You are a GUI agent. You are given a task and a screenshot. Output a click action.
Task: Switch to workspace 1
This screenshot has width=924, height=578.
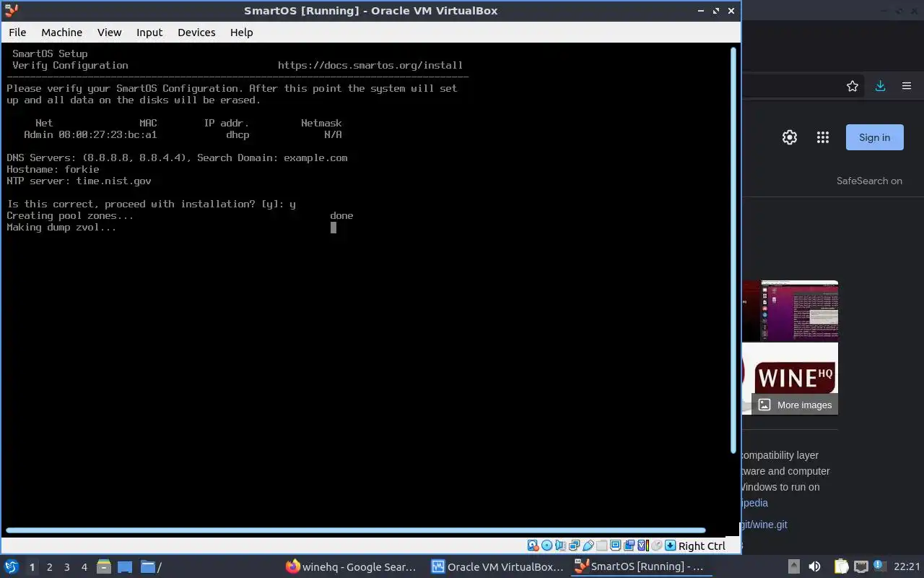click(32, 567)
